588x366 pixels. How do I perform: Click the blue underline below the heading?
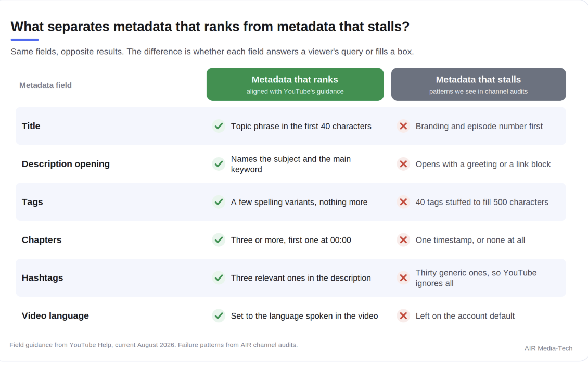(x=25, y=40)
